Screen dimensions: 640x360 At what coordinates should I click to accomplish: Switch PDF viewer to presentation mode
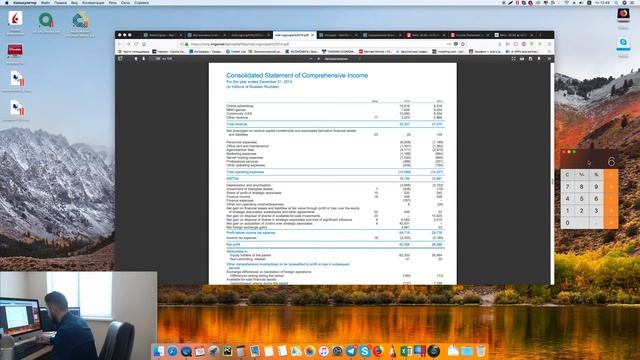point(513,59)
